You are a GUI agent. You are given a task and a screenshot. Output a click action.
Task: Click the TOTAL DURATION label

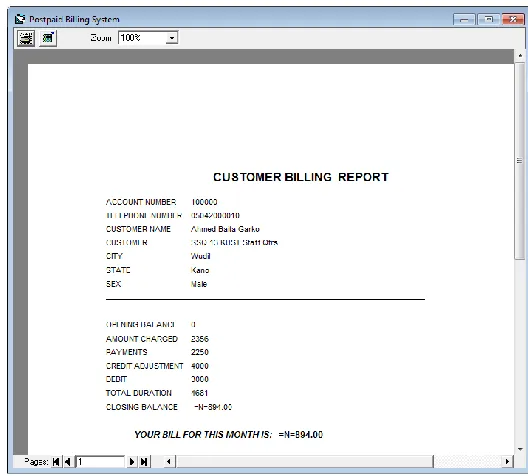click(139, 393)
